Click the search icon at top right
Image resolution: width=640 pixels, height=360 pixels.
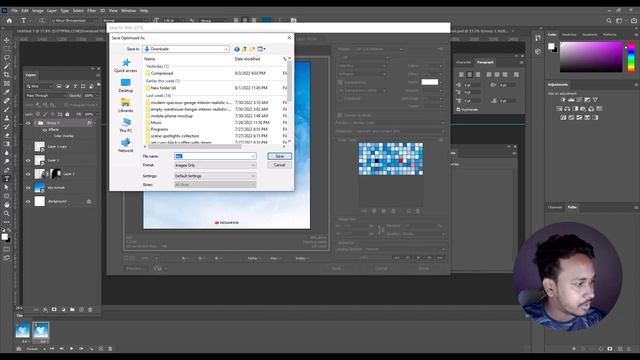(609, 20)
